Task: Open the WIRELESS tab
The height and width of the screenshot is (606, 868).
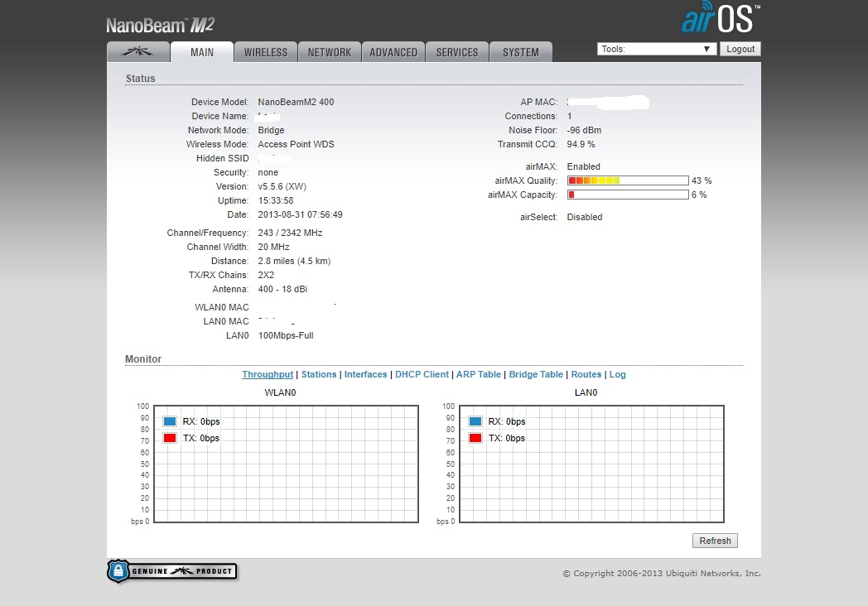Action: pos(266,52)
